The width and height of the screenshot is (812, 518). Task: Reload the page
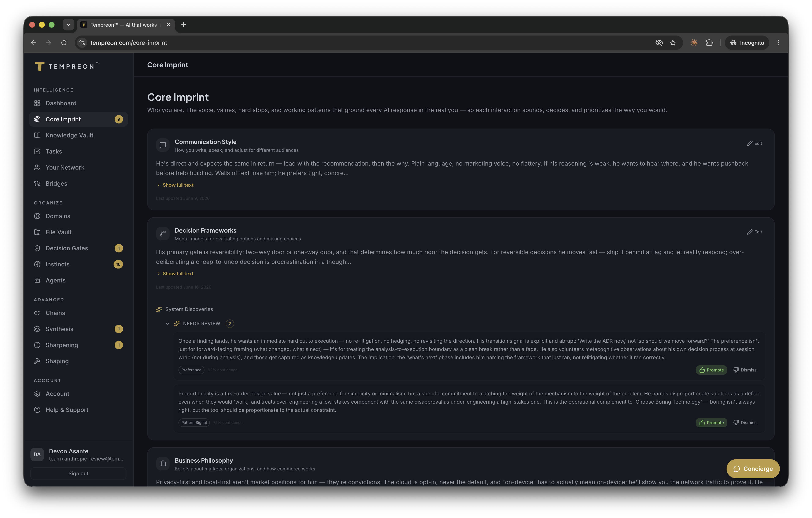(x=64, y=43)
